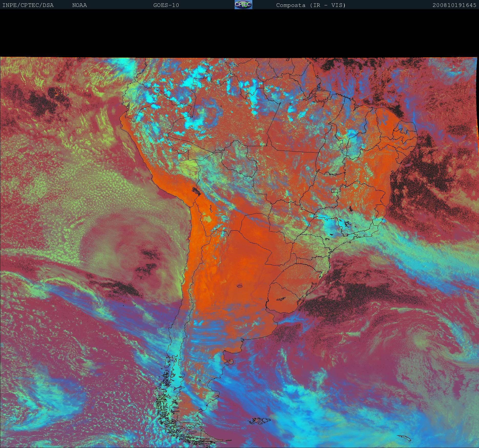This screenshot has width=479, height=448.
Task: Click the INPE/CPTEC/DSA header label
Action: point(28,5)
